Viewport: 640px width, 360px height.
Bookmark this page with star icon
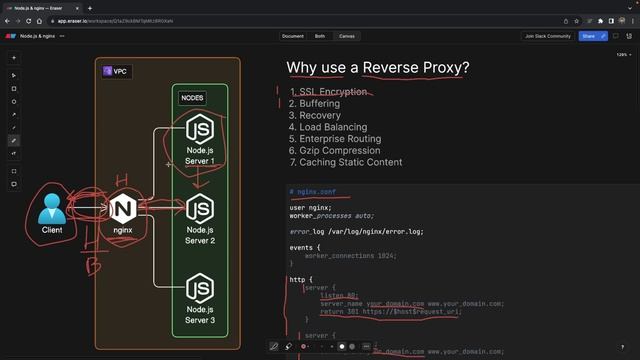pyautogui.click(x=576, y=21)
